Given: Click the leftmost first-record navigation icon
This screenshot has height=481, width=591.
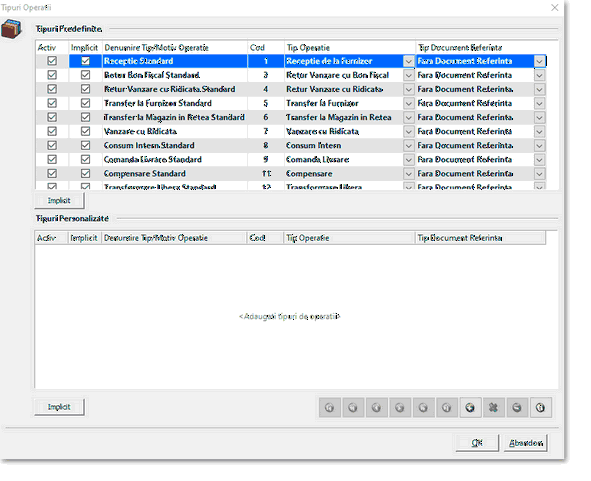Looking at the screenshot, I should 330,407.
